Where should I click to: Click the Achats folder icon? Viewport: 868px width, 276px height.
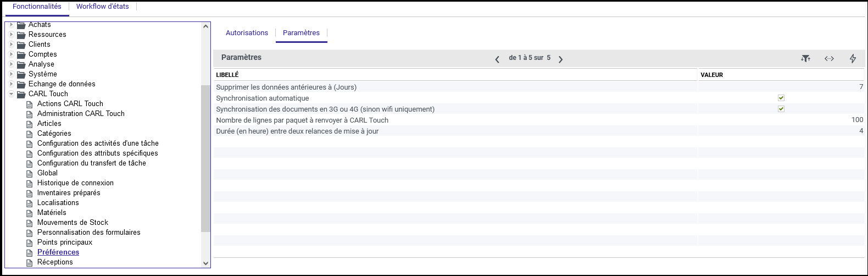pos(21,25)
